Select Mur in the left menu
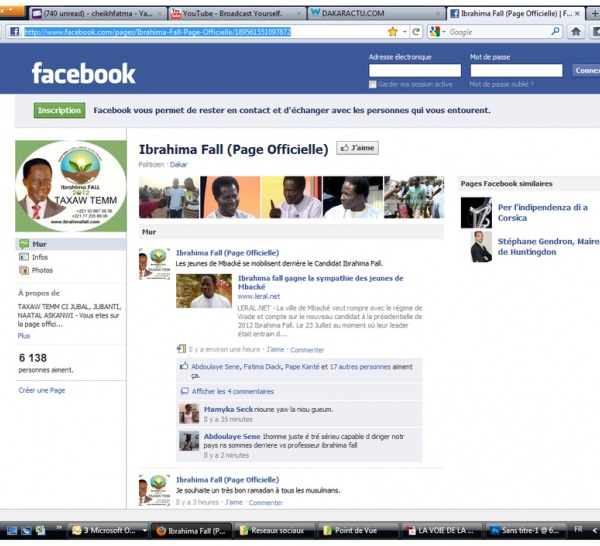This screenshot has width=600, height=546. click(71, 244)
